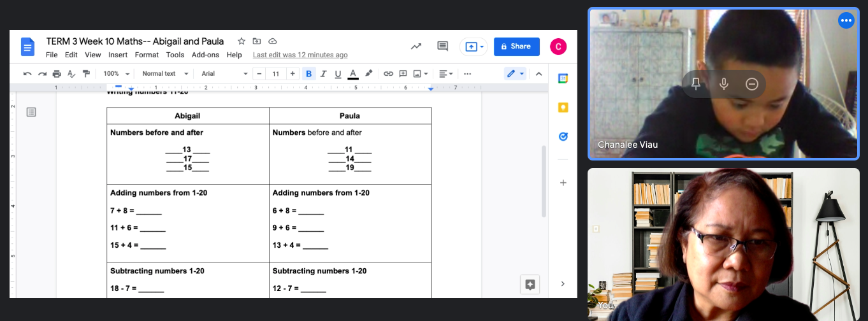Image resolution: width=868 pixels, height=321 pixels.
Task: Open comment history
Action: pyautogui.click(x=442, y=46)
